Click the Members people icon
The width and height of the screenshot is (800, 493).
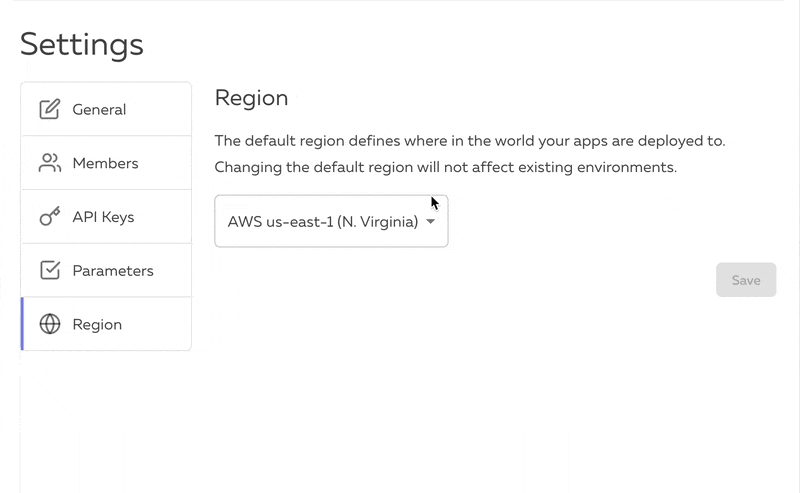[x=50, y=163]
